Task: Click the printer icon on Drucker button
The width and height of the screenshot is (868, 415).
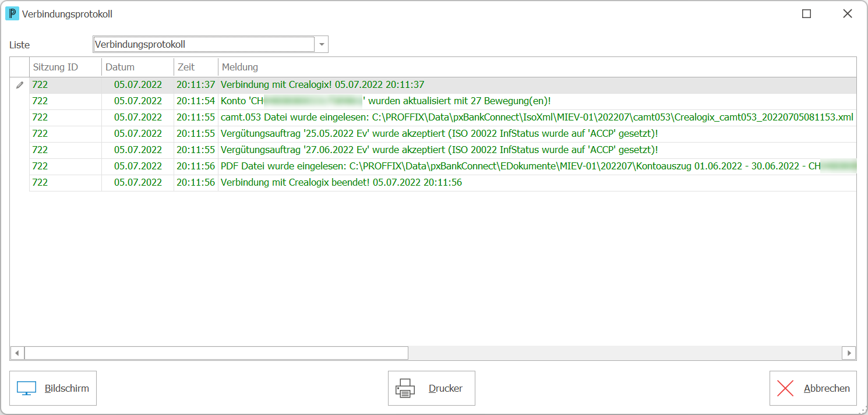Action: point(405,388)
